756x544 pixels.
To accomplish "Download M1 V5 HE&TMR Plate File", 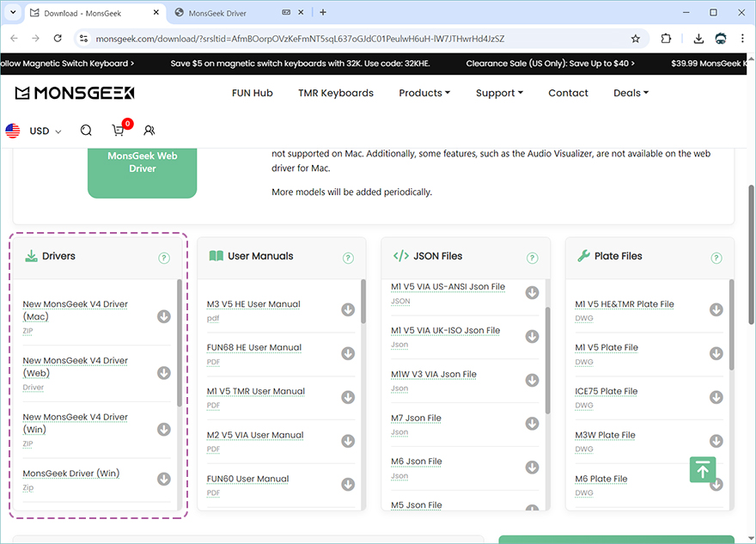I will (x=716, y=309).
